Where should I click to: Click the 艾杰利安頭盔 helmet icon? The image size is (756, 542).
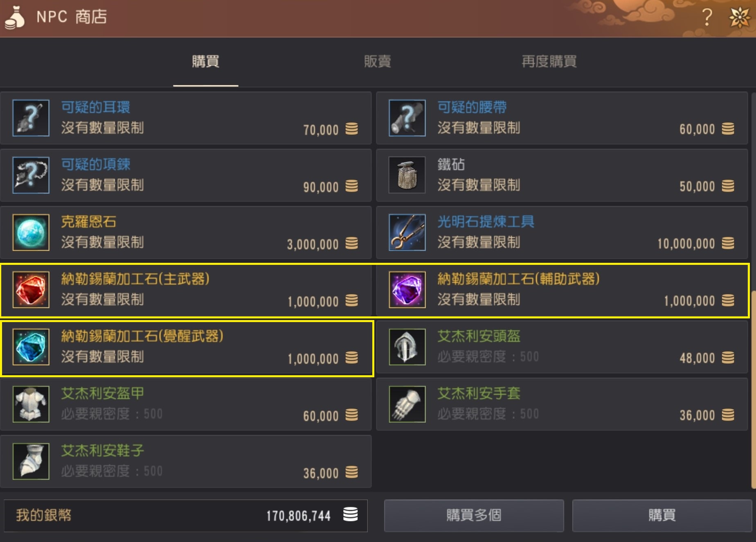point(407,347)
